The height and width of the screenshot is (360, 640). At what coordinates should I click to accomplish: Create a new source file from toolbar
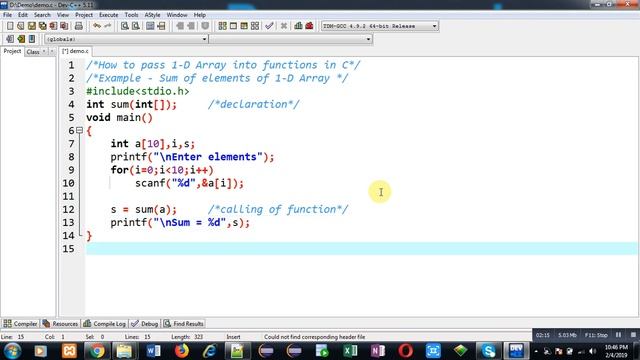(x=10, y=26)
